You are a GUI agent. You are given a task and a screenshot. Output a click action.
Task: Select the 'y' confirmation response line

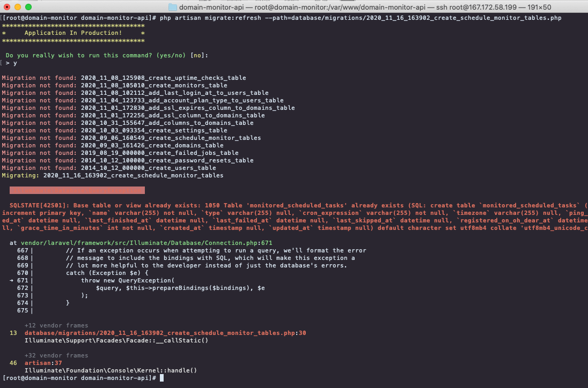click(11, 63)
